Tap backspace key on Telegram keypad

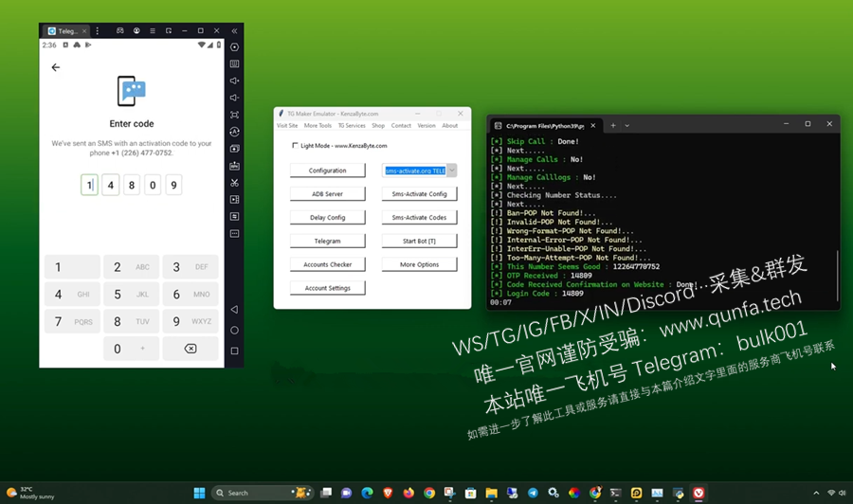coord(191,349)
